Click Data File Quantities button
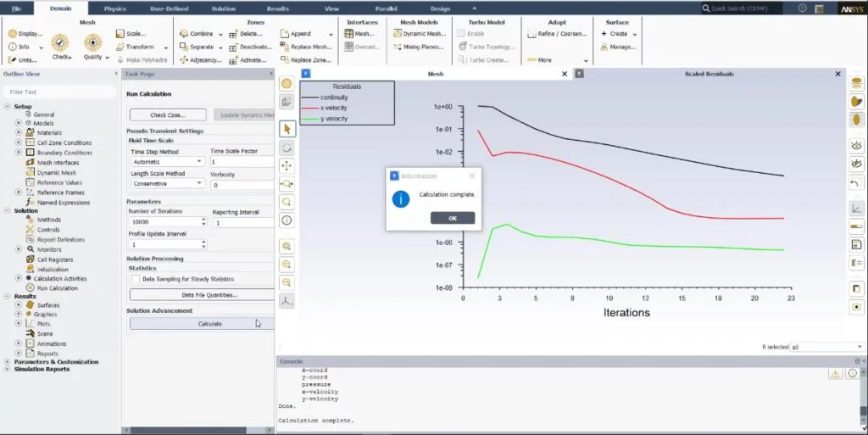The image size is (868, 435). 210,295
